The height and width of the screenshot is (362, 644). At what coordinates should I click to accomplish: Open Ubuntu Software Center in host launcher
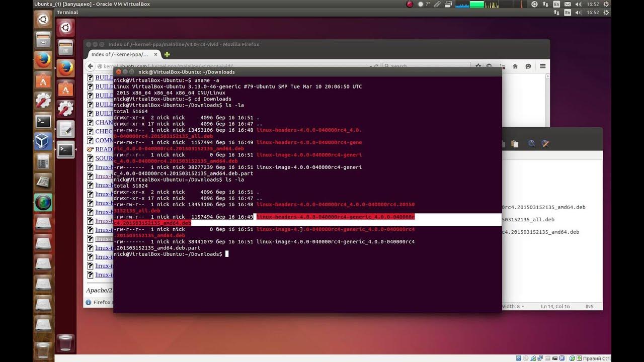coord(43,80)
